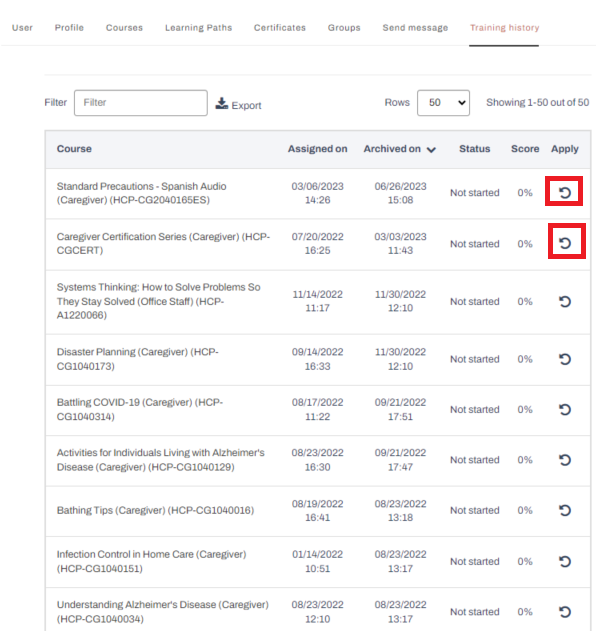
Task: Open the Send message tab
Action: 415,28
